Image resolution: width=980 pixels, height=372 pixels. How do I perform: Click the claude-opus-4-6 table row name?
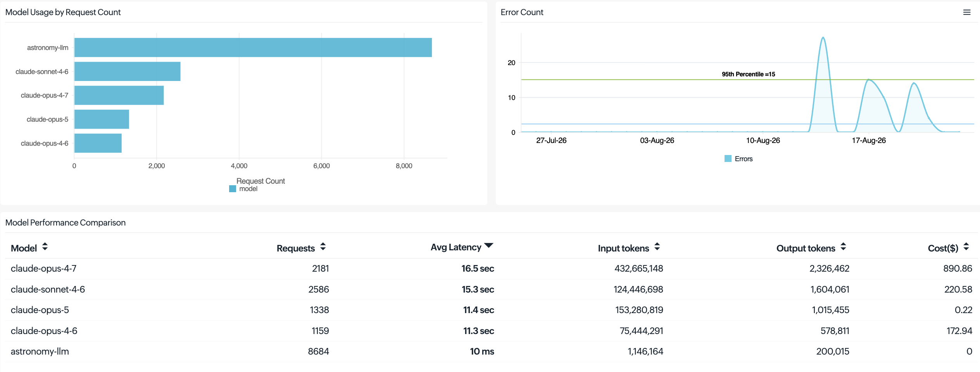point(44,331)
